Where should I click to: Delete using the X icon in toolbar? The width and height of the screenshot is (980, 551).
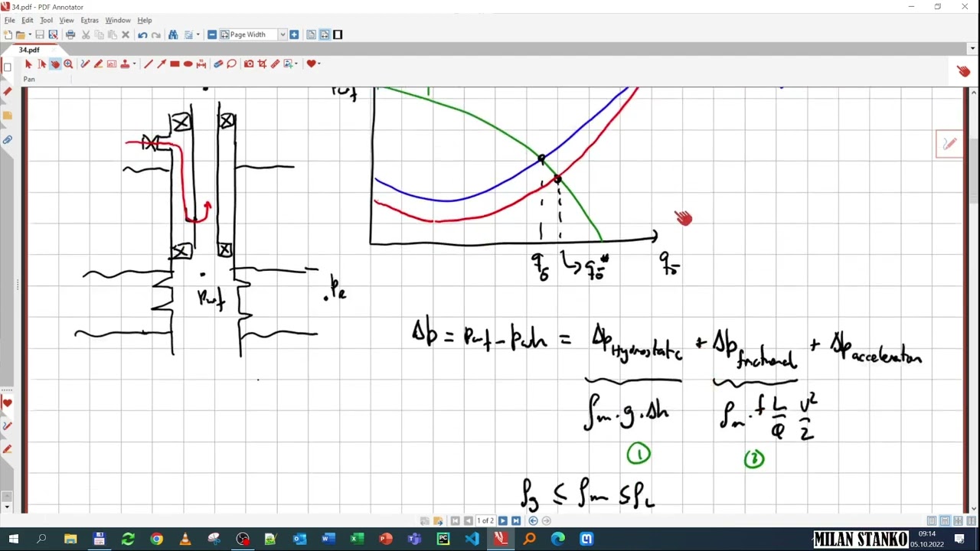pos(126,34)
